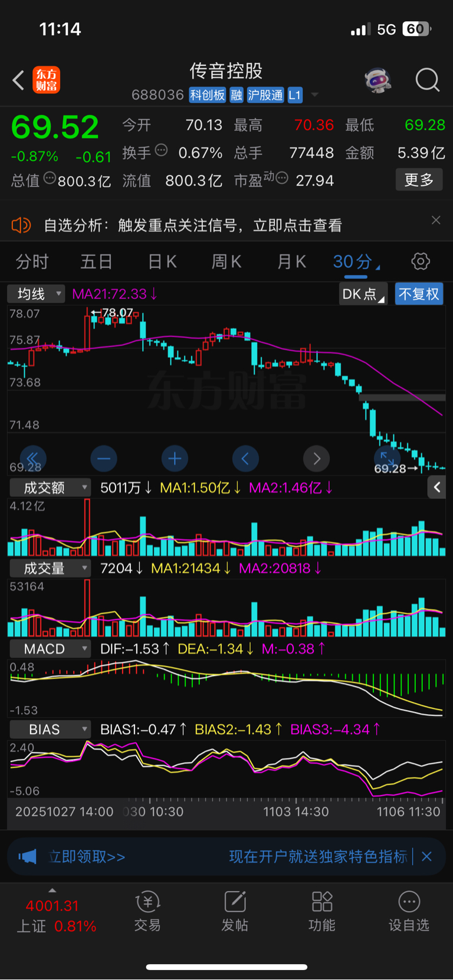Switch to 月K tab

291,262
